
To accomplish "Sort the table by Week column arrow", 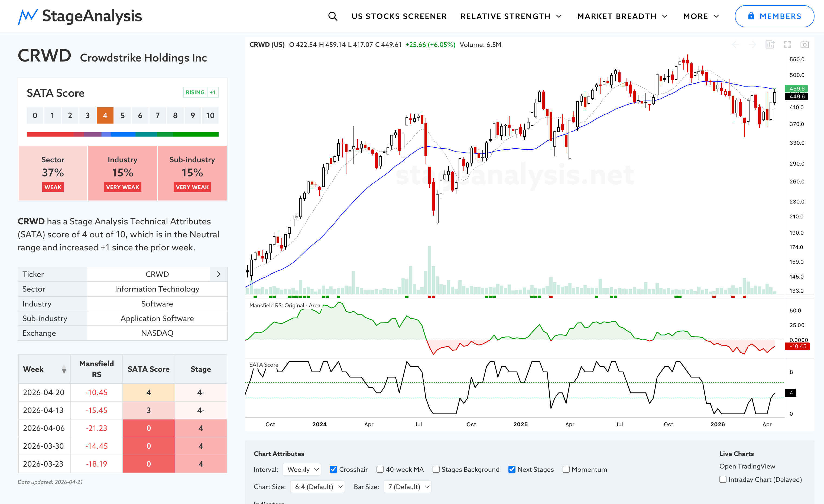I will pos(64,369).
